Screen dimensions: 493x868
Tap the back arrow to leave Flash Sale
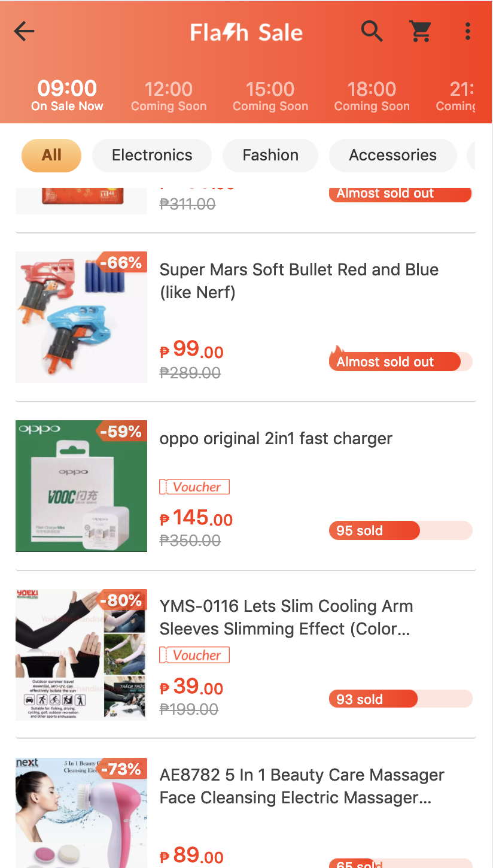click(24, 31)
